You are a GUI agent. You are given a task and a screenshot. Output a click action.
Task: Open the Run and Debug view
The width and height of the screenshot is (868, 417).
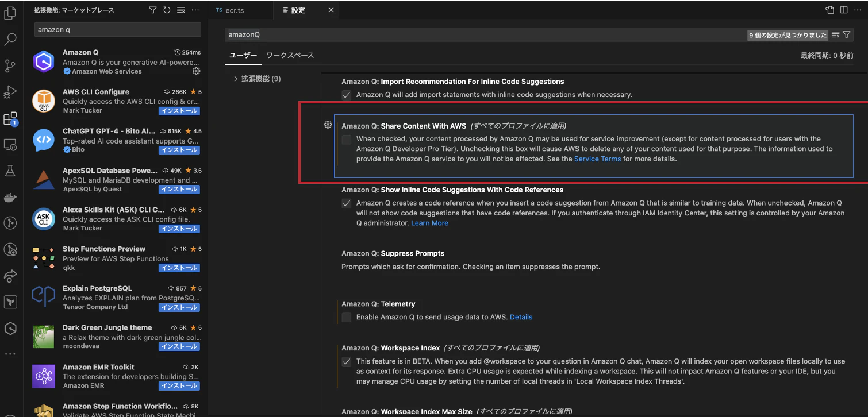10,92
